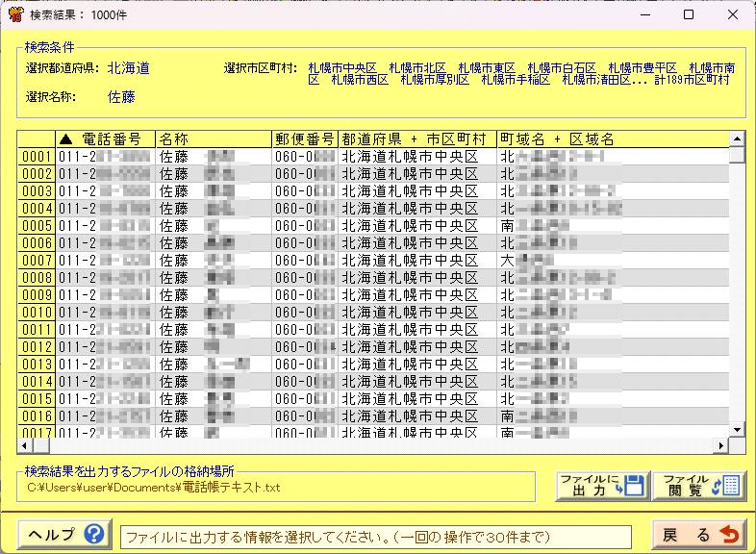Click vertical scrollbar up arrow

[x=737, y=138]
